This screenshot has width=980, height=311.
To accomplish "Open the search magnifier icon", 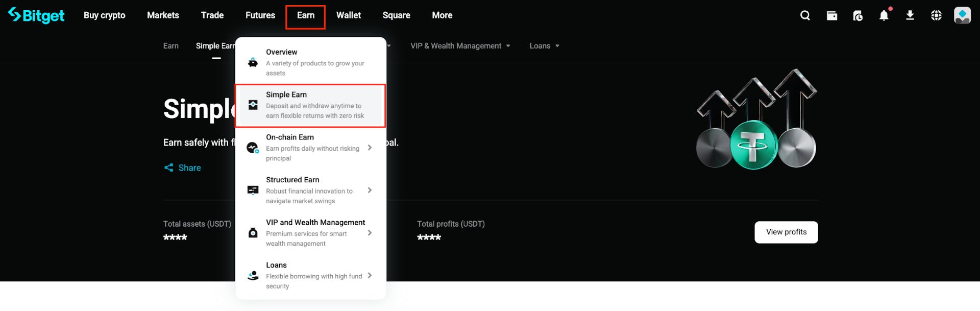I will coord(805,15).
